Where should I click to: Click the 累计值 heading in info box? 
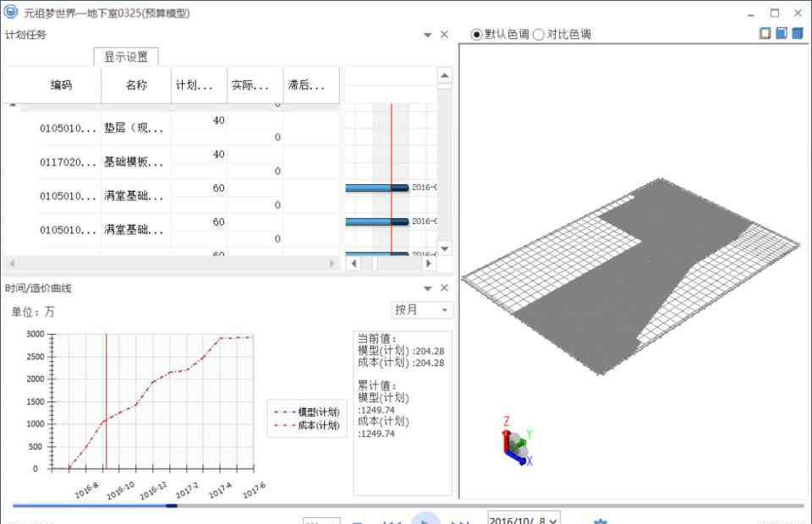(376, 385)
